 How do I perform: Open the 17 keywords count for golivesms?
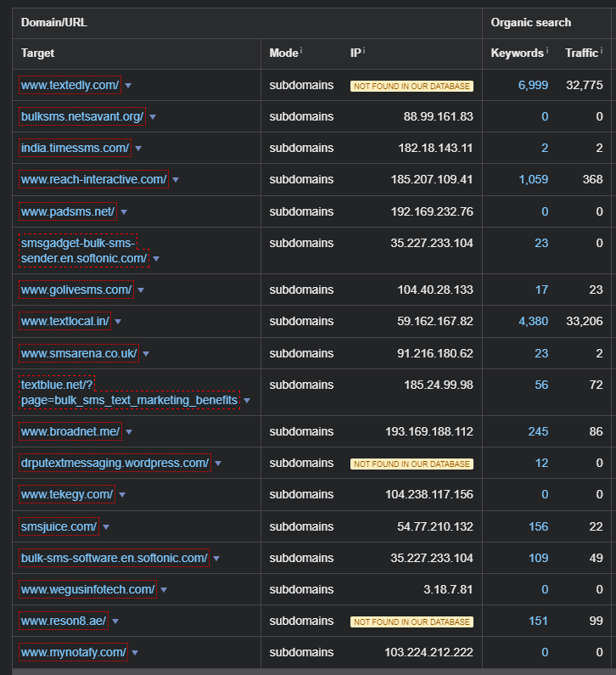541,290
